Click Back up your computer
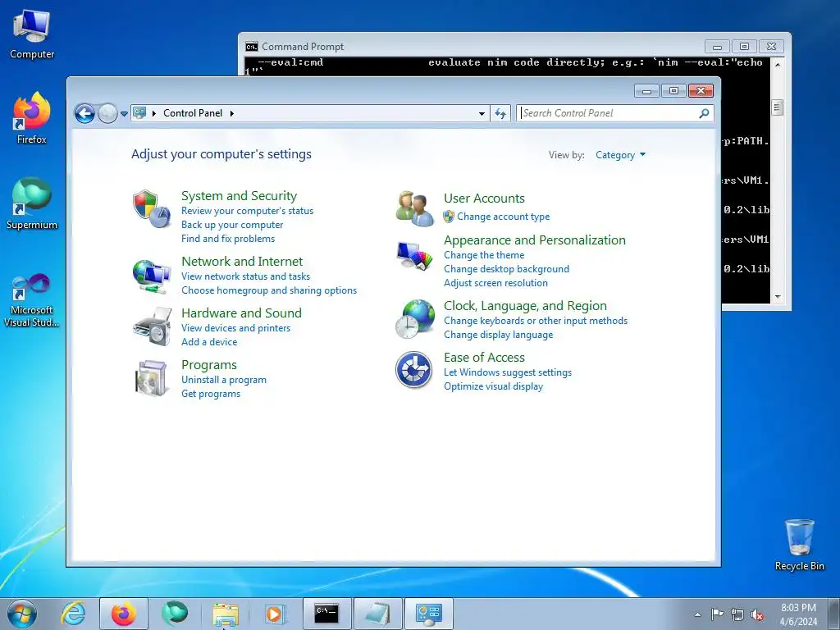The image size is (840, 630). tap(232, 225)
